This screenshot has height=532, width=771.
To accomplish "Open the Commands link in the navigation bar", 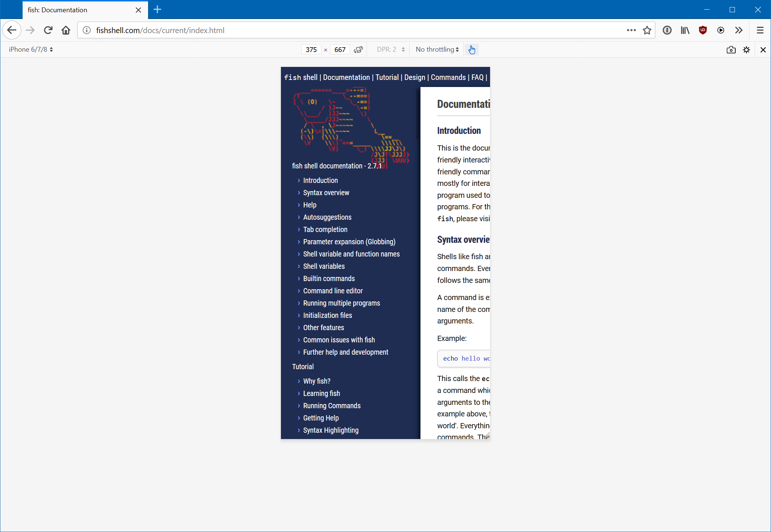I will pyautogui.click(x=448, y=77).
